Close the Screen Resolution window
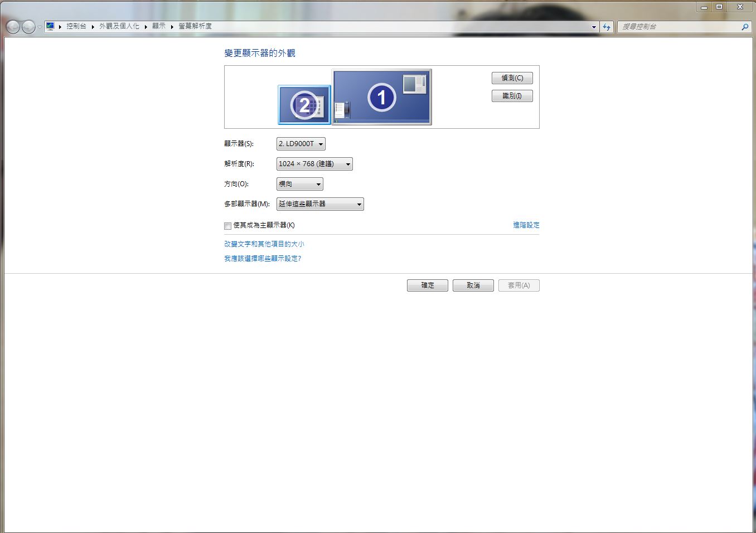 click(x=740, y=7)
